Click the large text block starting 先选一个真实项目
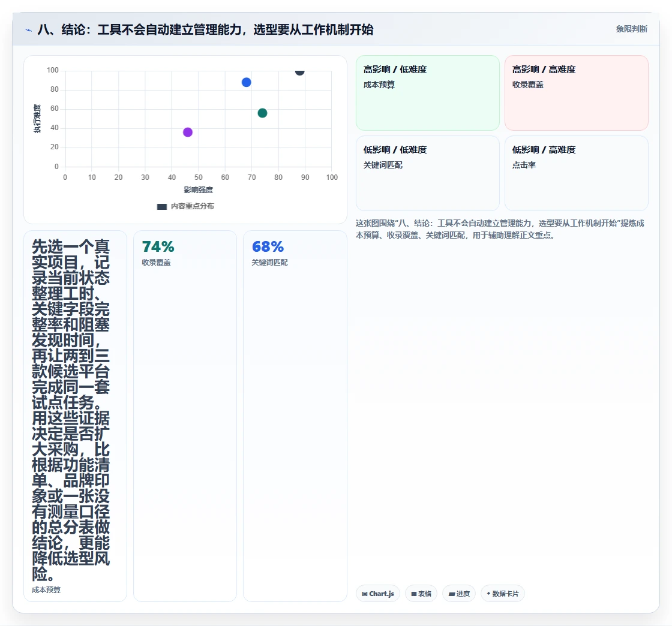 click(71, 410)
